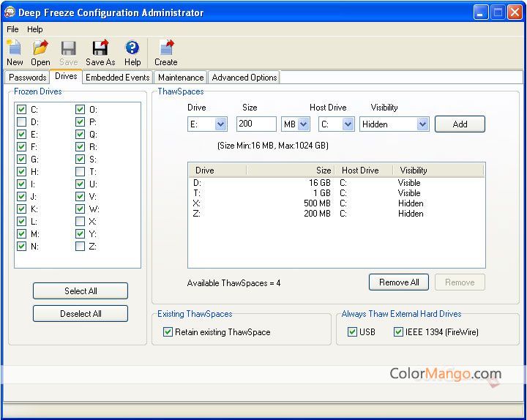Close the Deep Freeze Configuration Administrator window
The image size is (527, 420).
tap(515, 12)
